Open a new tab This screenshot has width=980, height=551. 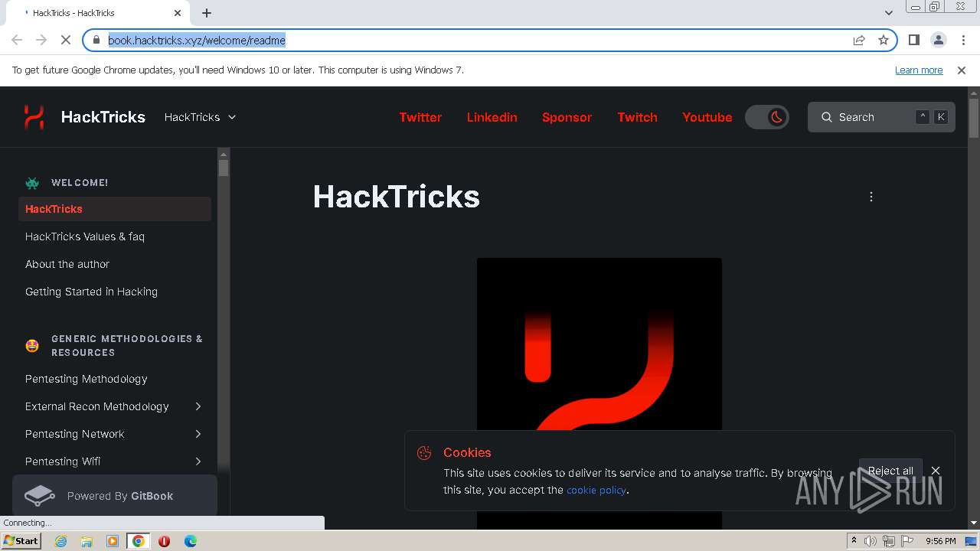207,13
